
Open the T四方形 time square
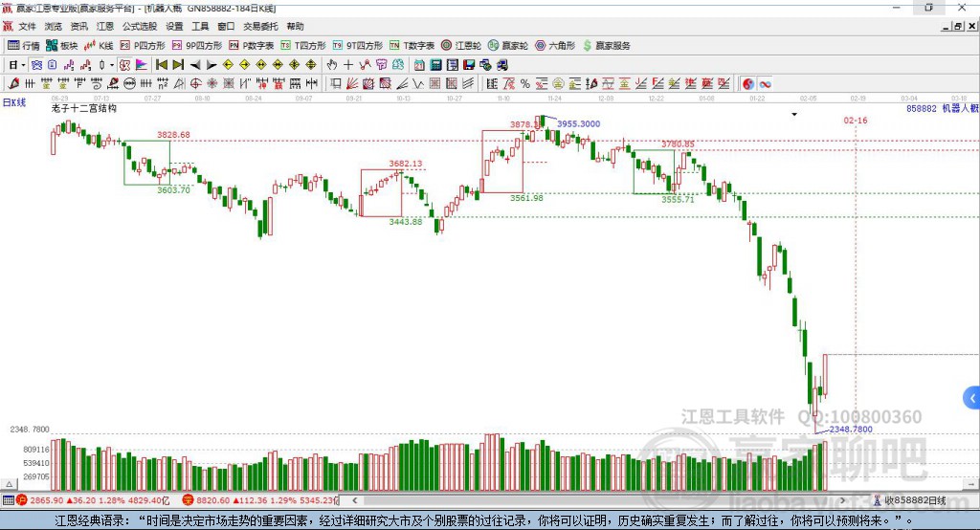(x=303, y=46)
